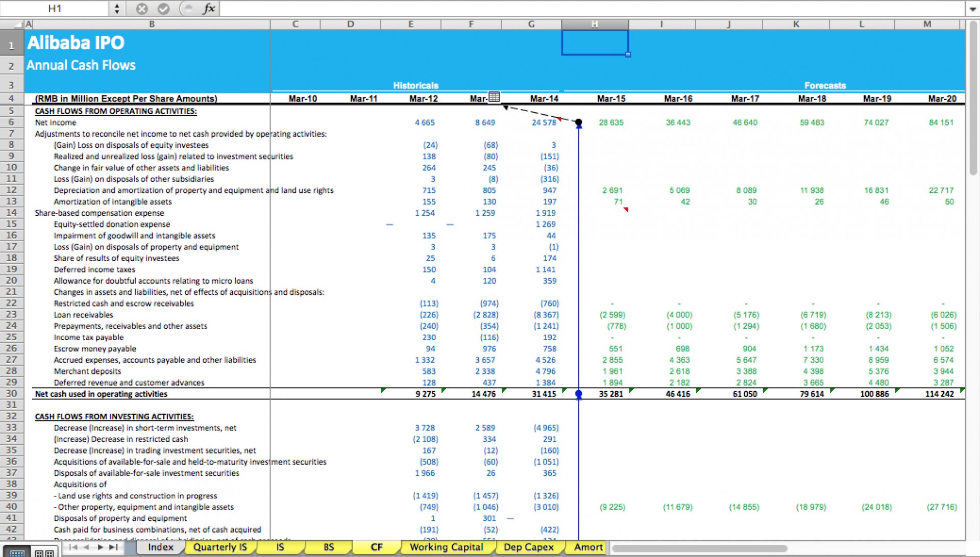The width and height of the screenshot is (980, 557).
Task: Click the formula builder round button
Action: [x=188, y=9]
